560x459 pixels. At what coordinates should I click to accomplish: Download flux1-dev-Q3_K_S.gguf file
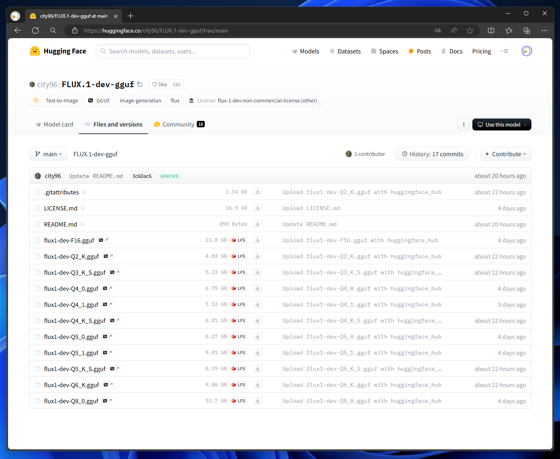click(258, 273)
